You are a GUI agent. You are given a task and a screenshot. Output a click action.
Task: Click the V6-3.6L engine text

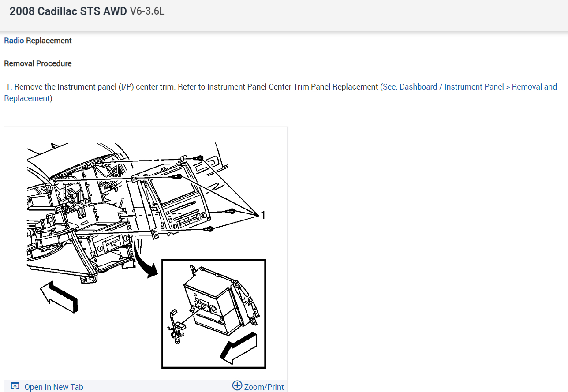click(147, 12)
